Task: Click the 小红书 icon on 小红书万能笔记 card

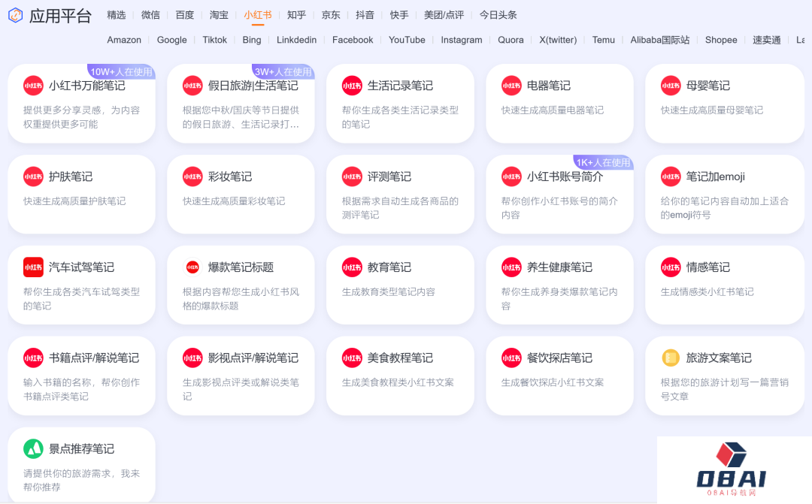Action: [33, 86]
